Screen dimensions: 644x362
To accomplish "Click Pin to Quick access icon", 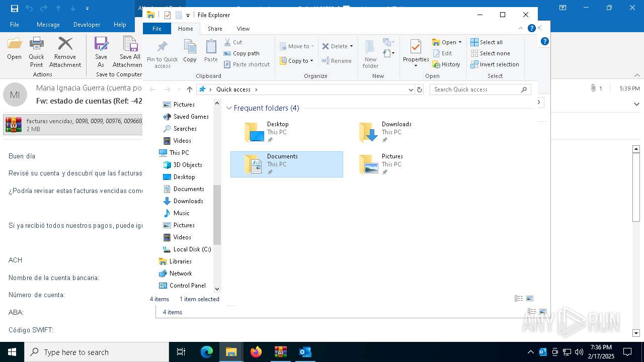I will point(162,54).
